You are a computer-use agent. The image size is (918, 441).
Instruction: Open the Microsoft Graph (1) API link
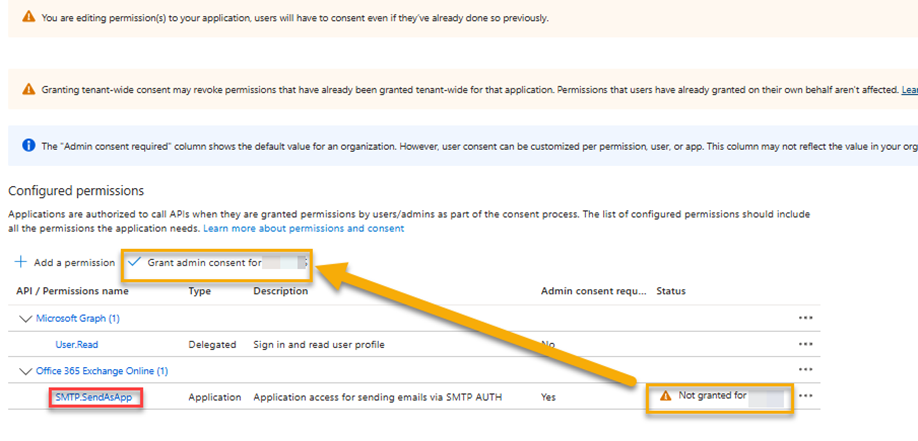(78, 318)
